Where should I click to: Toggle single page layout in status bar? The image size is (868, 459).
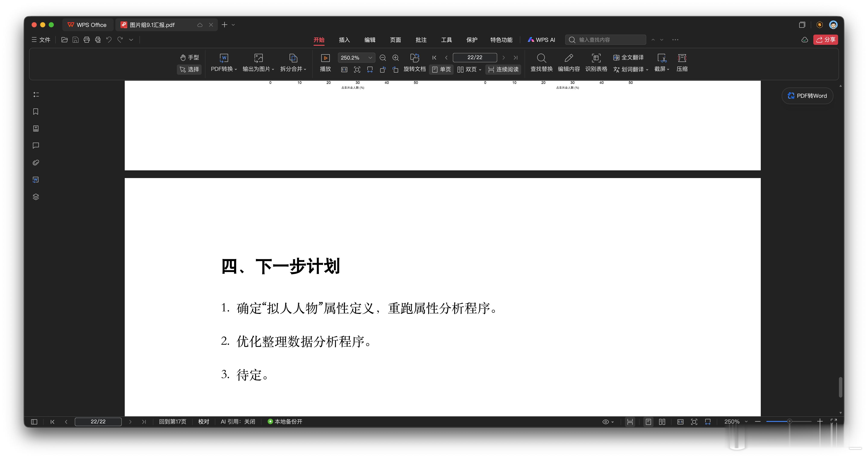coord(648,422)
